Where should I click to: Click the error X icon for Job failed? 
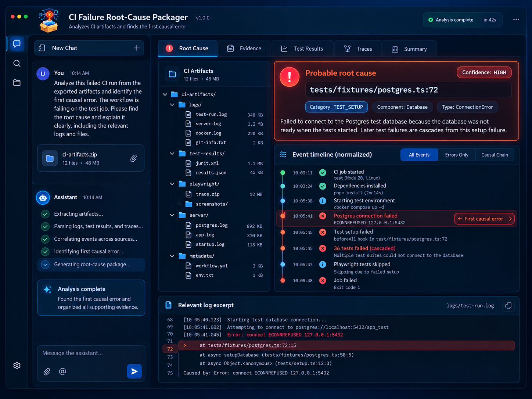coord(323,280)
